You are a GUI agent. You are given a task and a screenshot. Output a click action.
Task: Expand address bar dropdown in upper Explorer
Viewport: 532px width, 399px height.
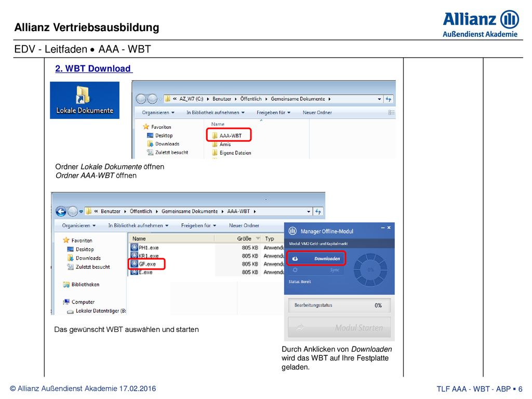pyautogui.click(x=379, y=99)
